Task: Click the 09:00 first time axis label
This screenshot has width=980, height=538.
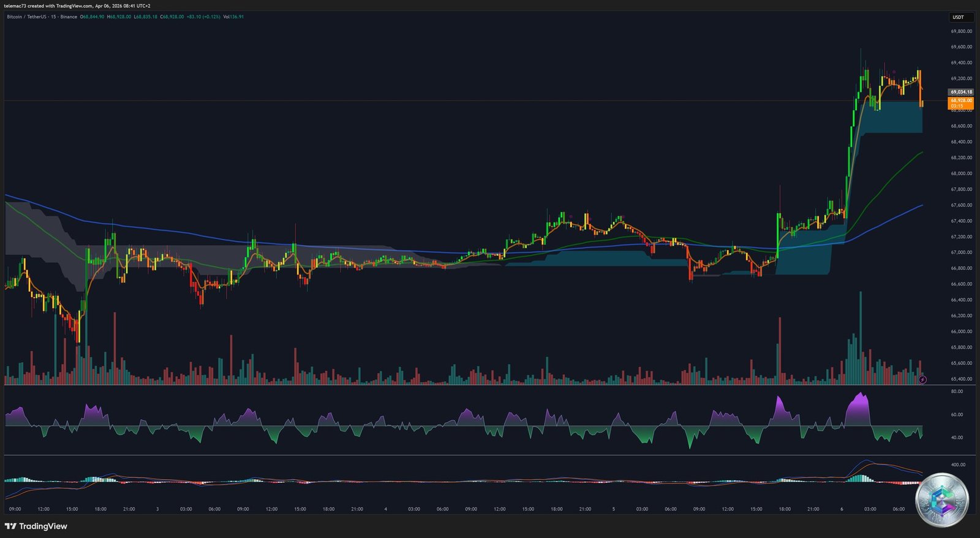Action: [x=15, y=509]
